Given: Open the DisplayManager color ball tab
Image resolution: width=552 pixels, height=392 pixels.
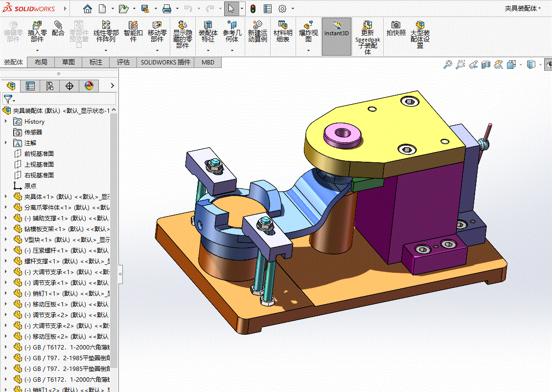Looking at the screenshot, I should click(89, 86).
